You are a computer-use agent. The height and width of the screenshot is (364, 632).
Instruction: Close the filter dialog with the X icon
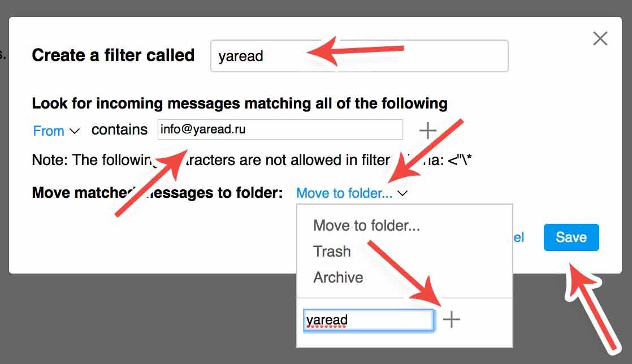[x=600, y=38]
